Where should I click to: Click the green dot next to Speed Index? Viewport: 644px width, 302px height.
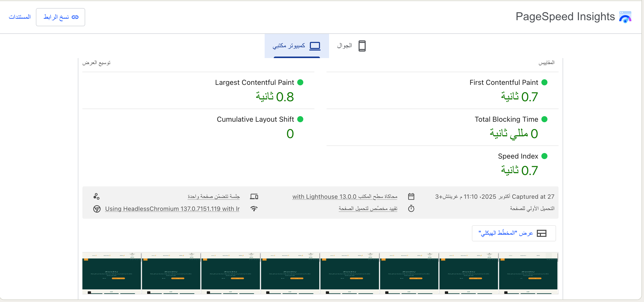pyautogui.click(x=544, y=156)
